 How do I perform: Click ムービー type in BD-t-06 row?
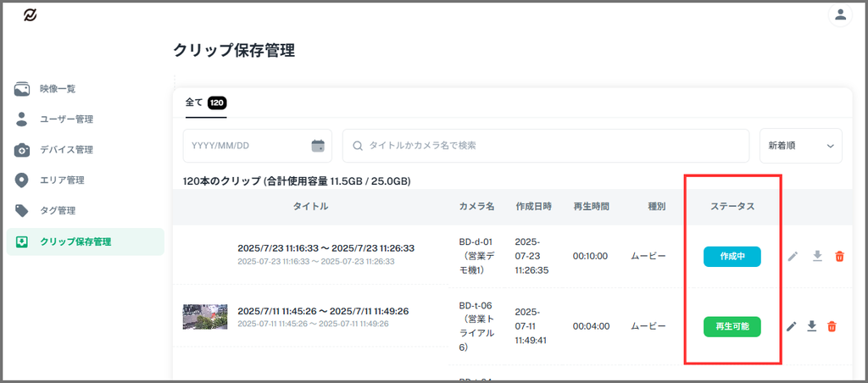[648, 326]
